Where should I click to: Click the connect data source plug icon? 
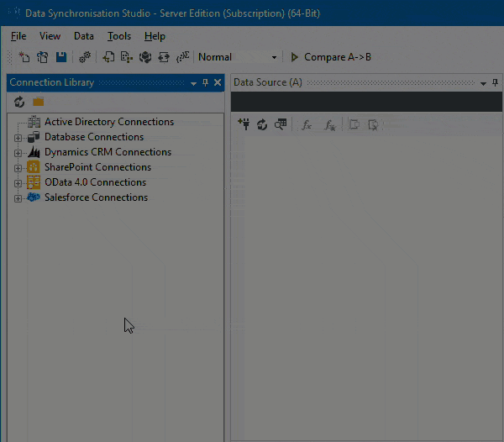point(244,124)
